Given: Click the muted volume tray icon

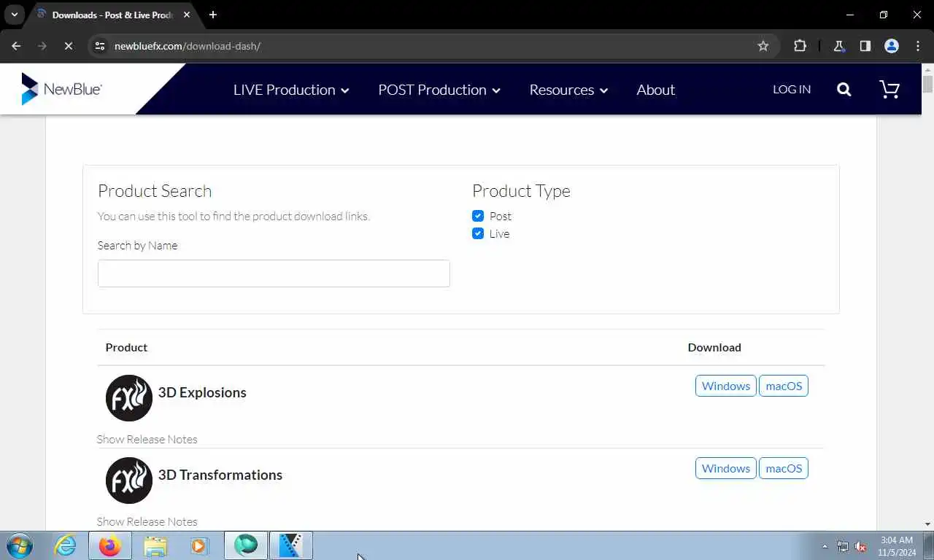Looking at the screenshot, I should pyautogui.click(x=860, y=546).
